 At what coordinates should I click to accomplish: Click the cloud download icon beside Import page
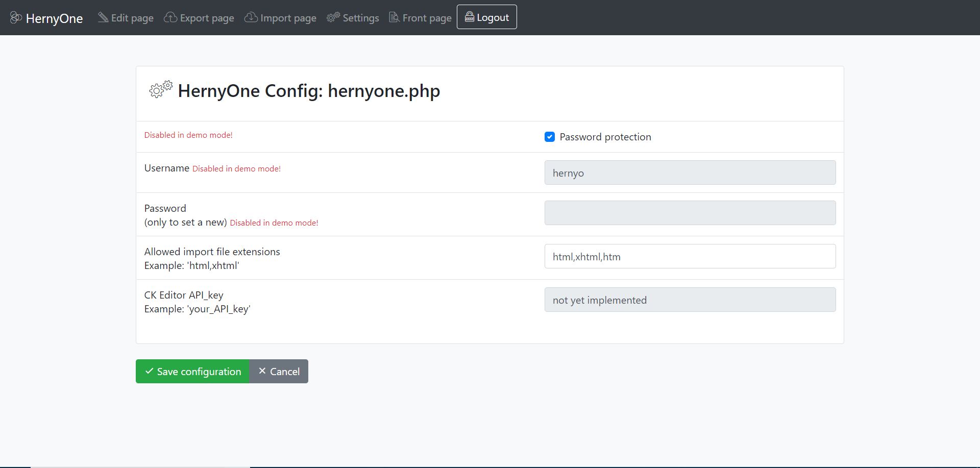coord(251,17)
